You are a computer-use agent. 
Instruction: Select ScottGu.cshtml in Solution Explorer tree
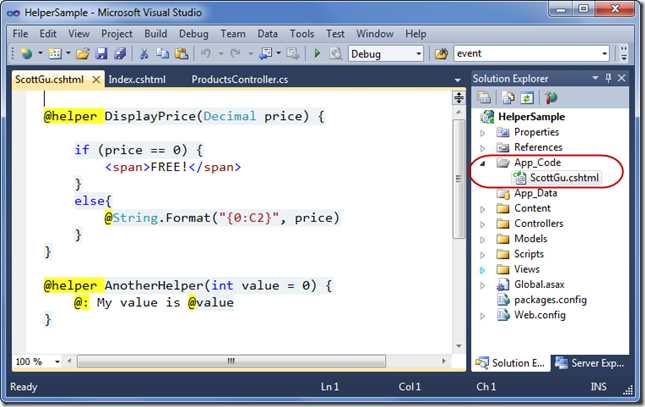pos(564,178)
